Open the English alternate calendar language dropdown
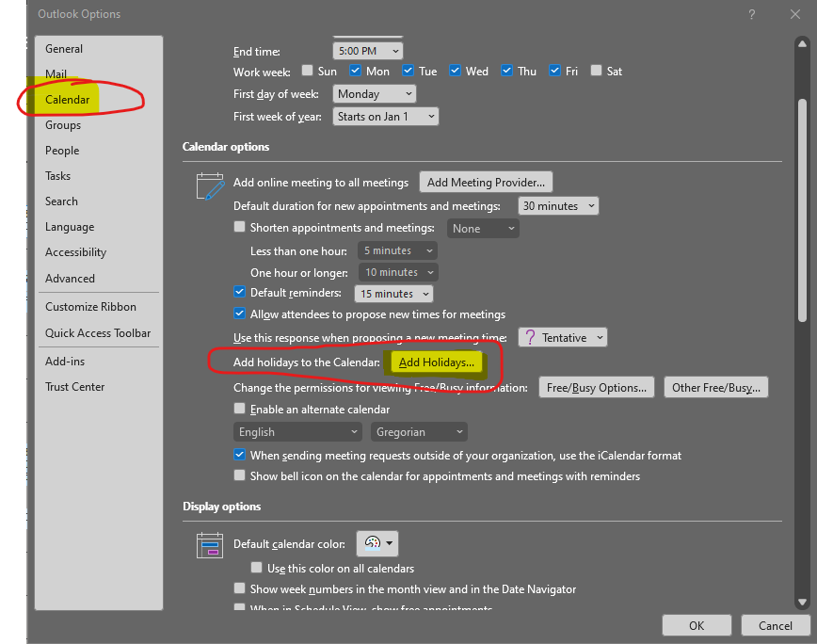This screenshot has width=817, height=644. pyautogui.click(x=297, y=432)
